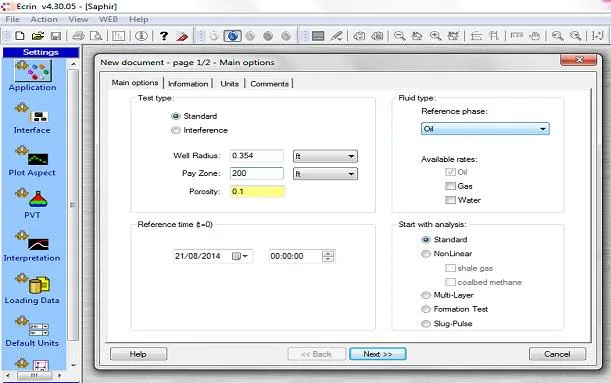Click the dark rectangle toolbar icon
Image resolution: width=611 pixels, height=383 pixels.
click(x=318, y=36)
